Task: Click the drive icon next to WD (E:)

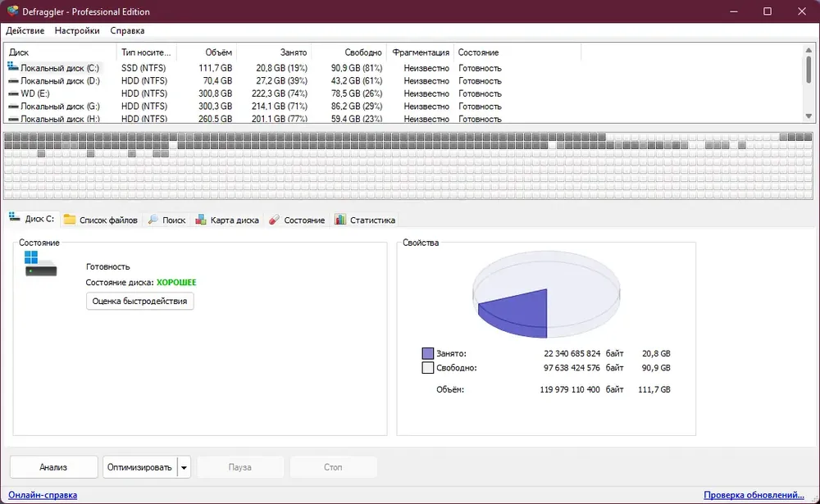Action: pos(13,93)
